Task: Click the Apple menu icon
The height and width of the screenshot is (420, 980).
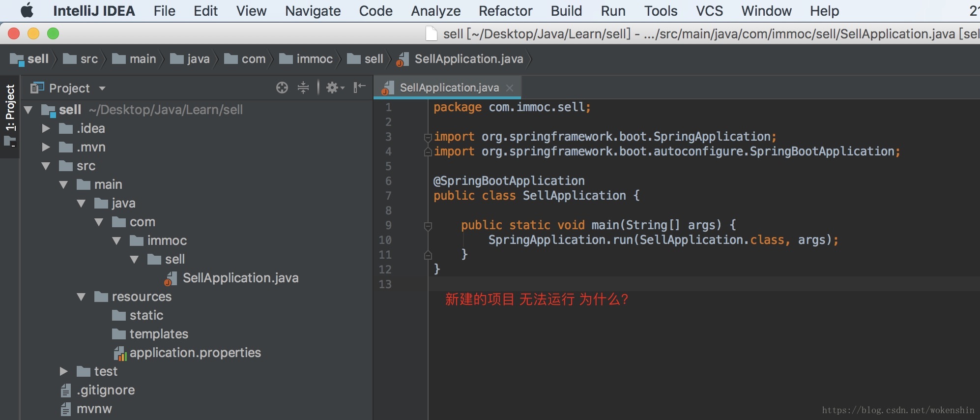Action: pos(27,10)
